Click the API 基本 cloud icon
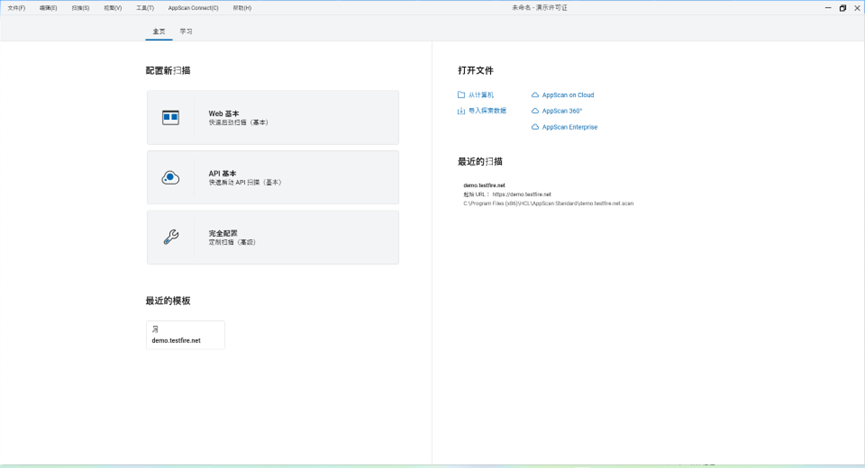This screenshot has width=865, height=468. pyautogui.click(x=170, y=178)
